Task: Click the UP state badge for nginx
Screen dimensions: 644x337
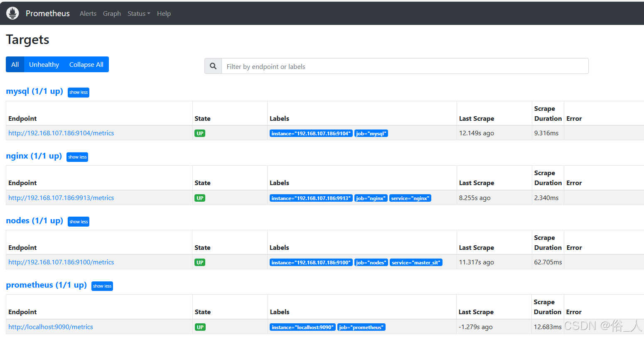Action: click(200, 198)
